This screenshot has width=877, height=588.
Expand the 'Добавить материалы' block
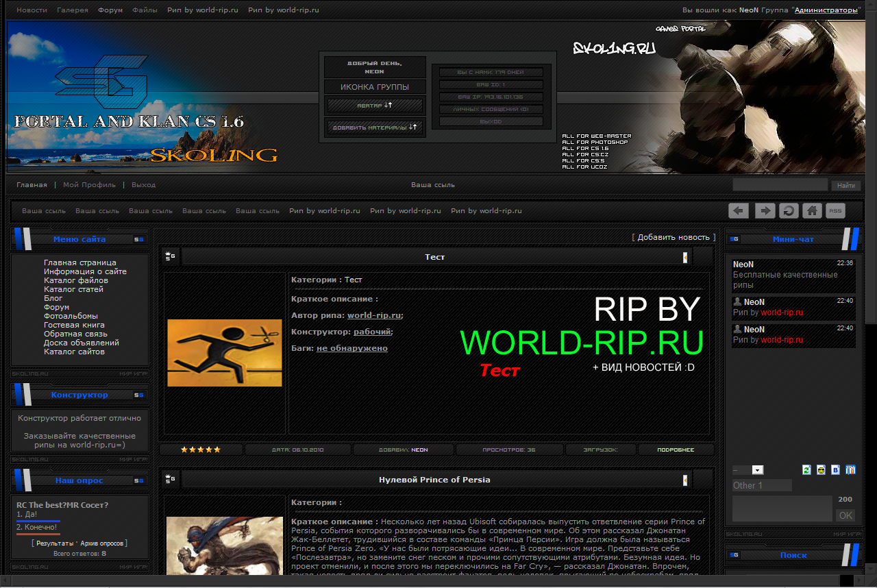(375, 127)
